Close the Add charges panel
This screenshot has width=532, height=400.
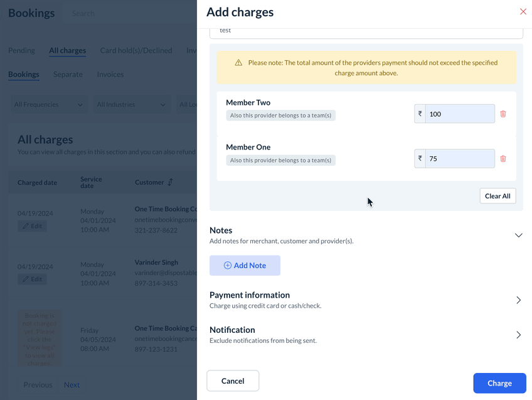[523, 12]
